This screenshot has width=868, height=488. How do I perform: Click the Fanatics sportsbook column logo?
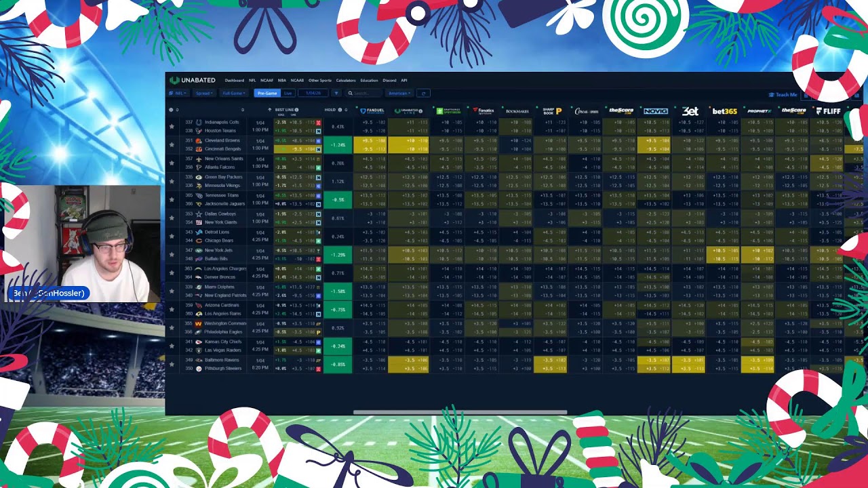484,110
